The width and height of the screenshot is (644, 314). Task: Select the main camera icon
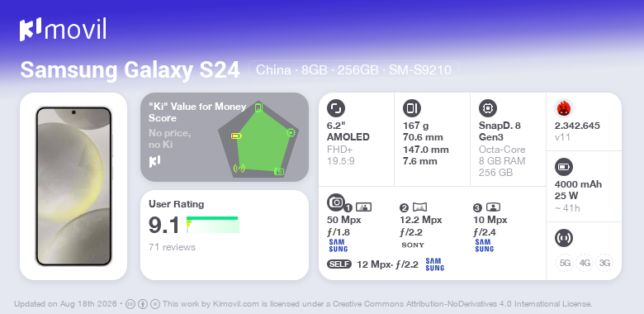[336, 202]
